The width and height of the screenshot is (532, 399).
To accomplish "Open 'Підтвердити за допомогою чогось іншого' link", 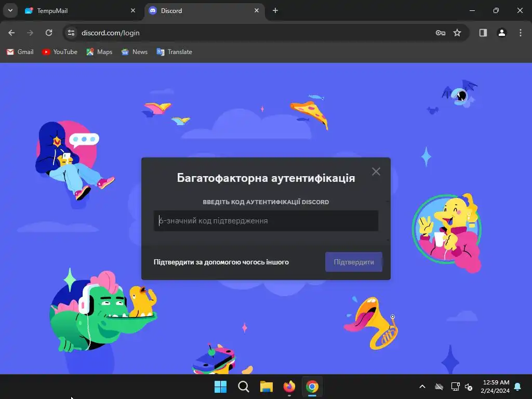I will 221,262.
